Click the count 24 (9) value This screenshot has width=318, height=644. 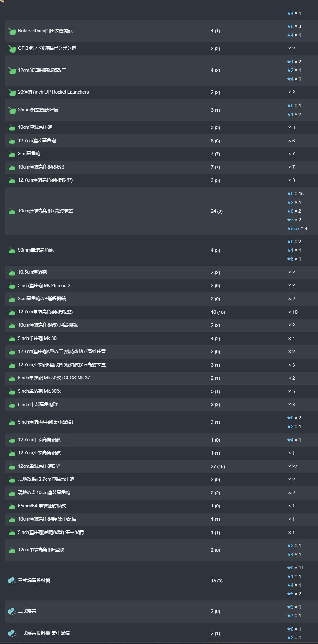tap(217, 211)
